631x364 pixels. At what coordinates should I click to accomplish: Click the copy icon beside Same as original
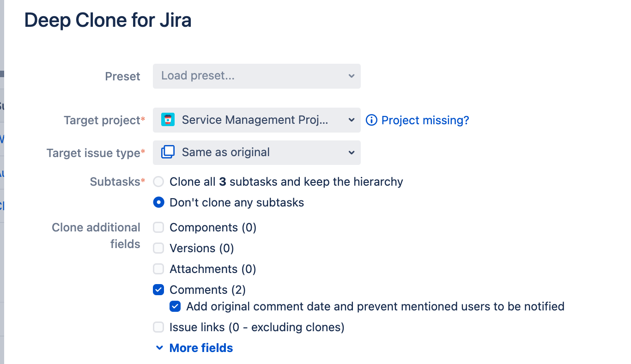coord(168,152)
